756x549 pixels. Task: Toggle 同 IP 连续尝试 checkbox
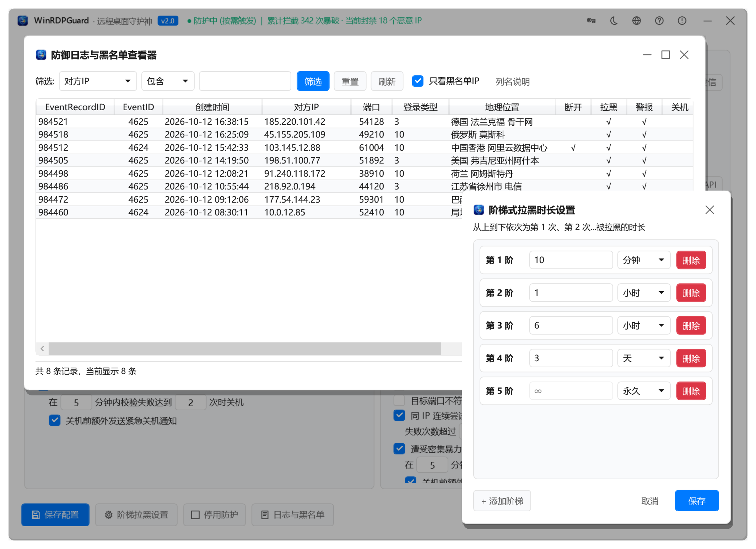(399, 415)
